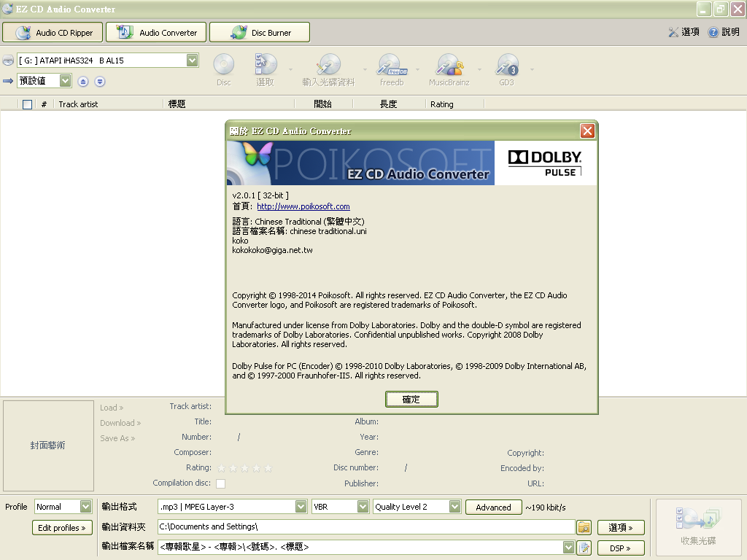
Task: Open 選項 options menu at top right
Action: pos(684,32)
